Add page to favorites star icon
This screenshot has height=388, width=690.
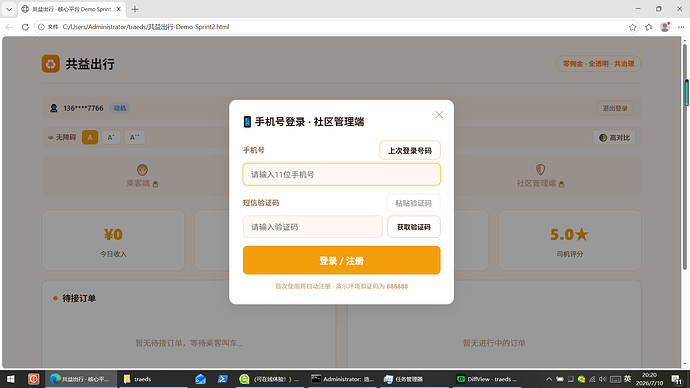(632, 27)
